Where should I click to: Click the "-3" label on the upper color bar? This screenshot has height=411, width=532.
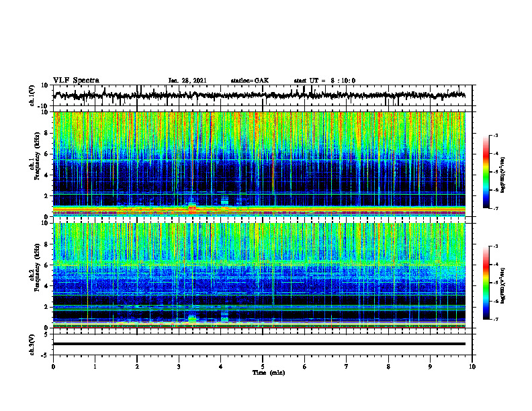[496, 136]
